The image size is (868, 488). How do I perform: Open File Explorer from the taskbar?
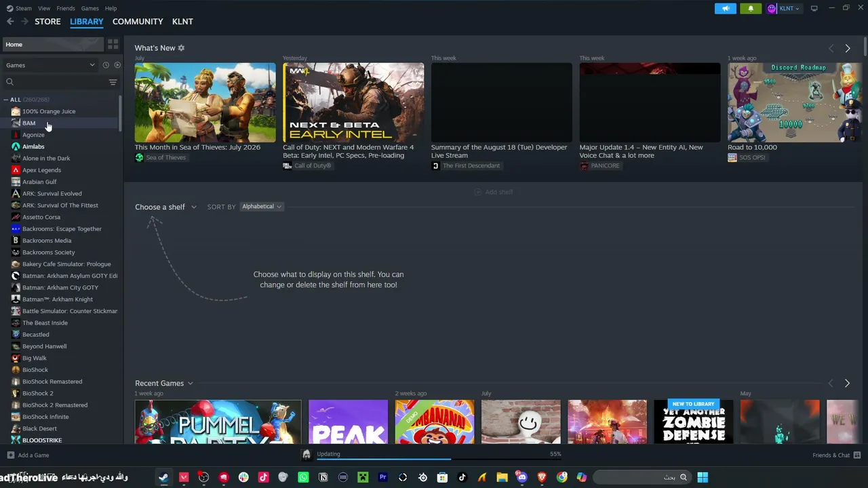pos(502,477)
